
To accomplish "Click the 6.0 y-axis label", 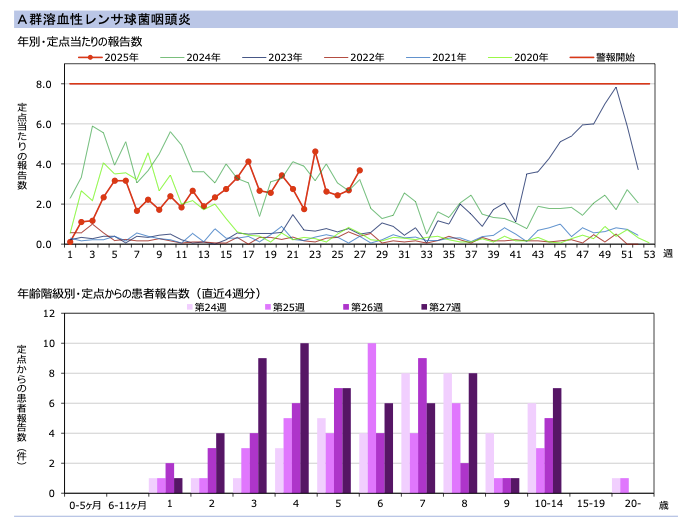I will tap(44, 124).
